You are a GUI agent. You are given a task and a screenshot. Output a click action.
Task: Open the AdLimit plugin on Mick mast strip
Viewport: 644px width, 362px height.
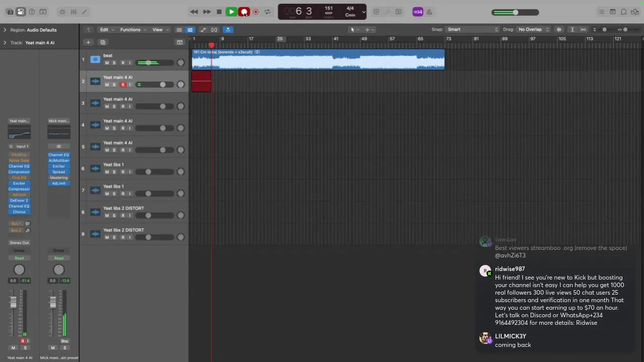click(x=59, y=184)
